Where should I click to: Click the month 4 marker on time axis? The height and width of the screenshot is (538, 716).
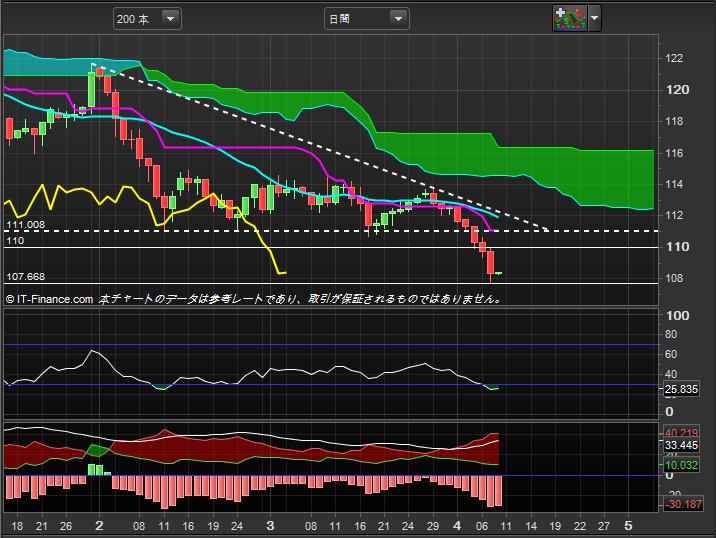(457, 526)
